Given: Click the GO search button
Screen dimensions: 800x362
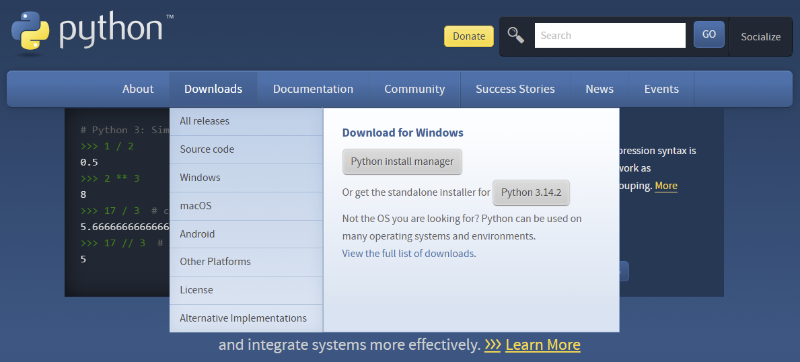Looking at the screenshot, I should pyautogui.click(x=709, y=35).
